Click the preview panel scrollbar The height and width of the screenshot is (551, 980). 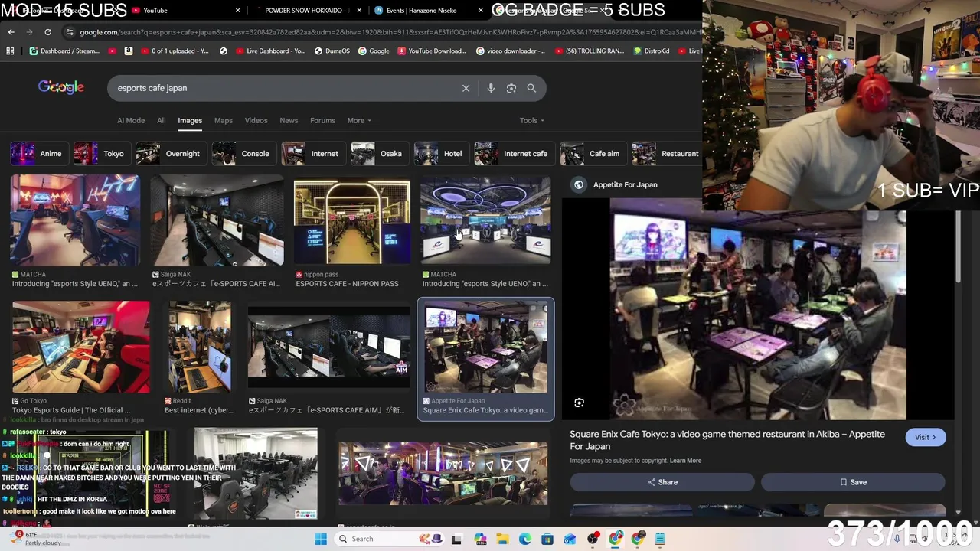(959, 245)
